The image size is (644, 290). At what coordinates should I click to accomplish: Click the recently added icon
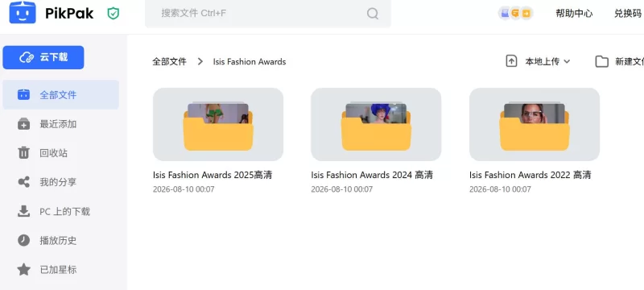tap(24, 123)
